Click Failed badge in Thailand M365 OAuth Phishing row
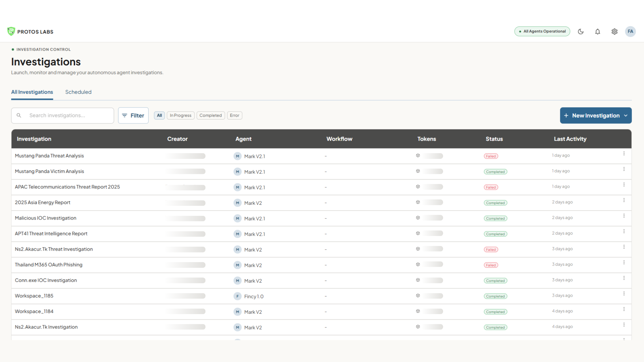 (491, 265)
